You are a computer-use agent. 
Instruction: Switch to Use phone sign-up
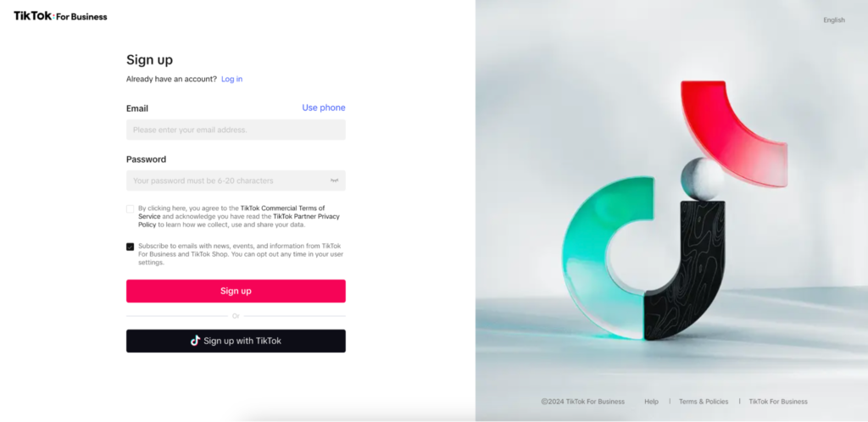coord(324,108)
